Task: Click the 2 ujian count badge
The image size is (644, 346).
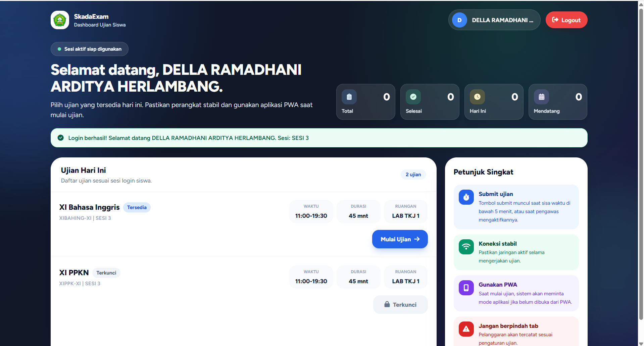Action: tap(413, 175)
